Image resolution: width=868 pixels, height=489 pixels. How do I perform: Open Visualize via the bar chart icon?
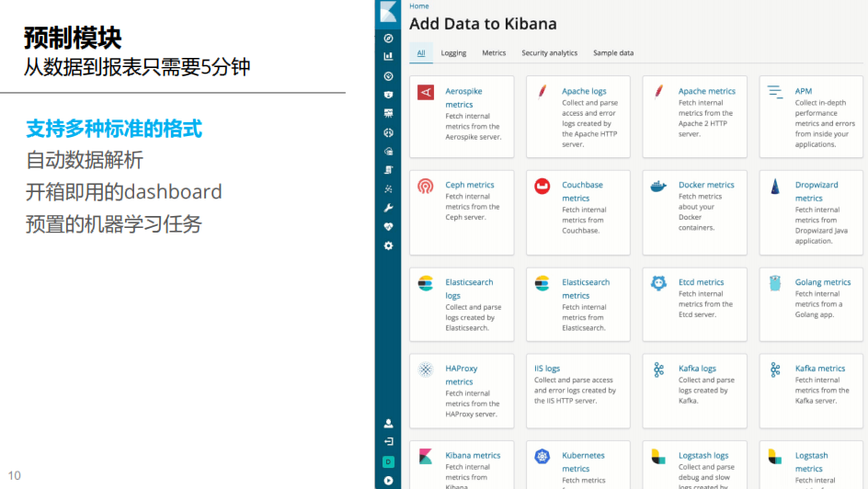[388, 56]
